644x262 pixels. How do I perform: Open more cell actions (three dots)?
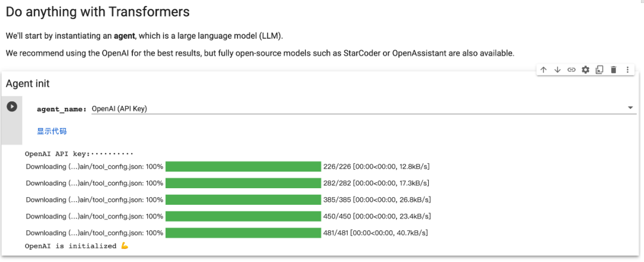pos(627,70)
